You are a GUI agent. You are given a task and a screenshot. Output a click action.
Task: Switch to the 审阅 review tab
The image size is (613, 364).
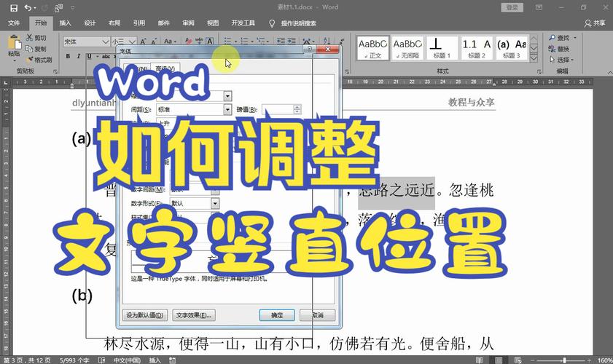(189, 23)
